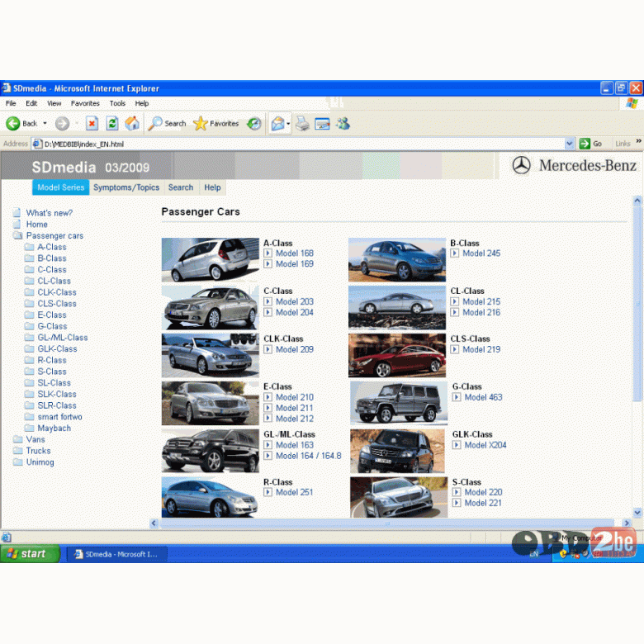Screen dimensions: 644x644
Task: Open the Help menu in menu bar
Action: (x=142, y=103)
